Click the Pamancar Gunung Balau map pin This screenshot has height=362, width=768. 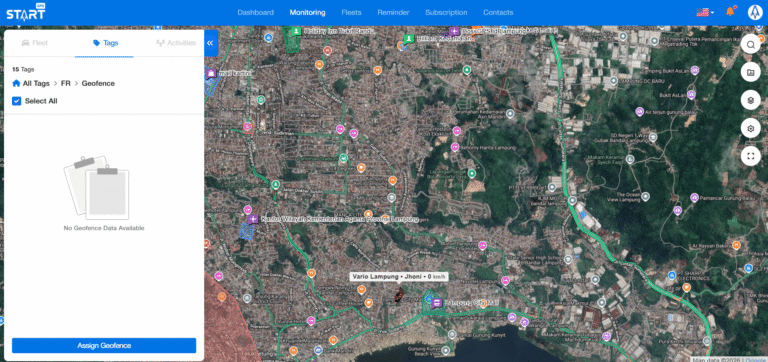pos(694,197)
